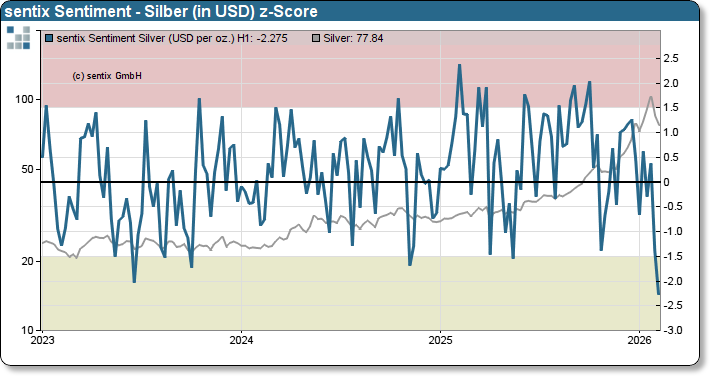Click the silver price peak in early 2026

(x=651, y=97)
